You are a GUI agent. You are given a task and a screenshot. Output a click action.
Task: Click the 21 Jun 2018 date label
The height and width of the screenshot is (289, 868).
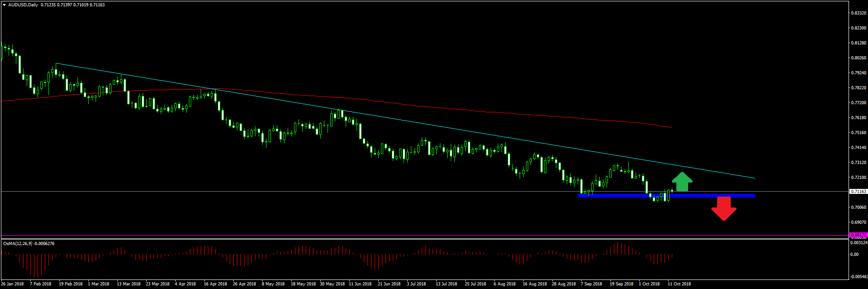click(x=389, y=284)
